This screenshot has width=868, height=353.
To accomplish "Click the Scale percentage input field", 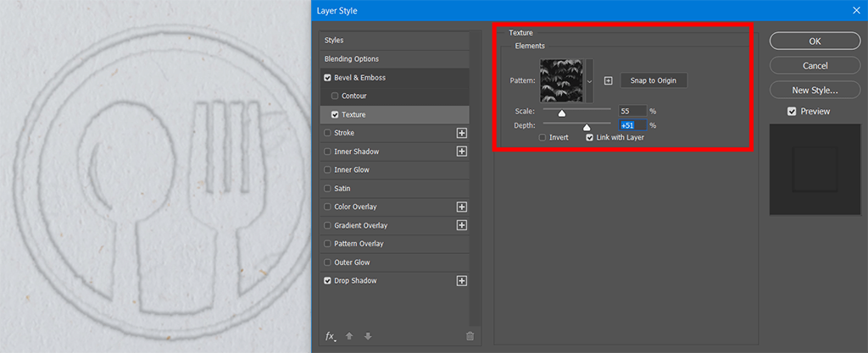I will [x=632, y=111].
